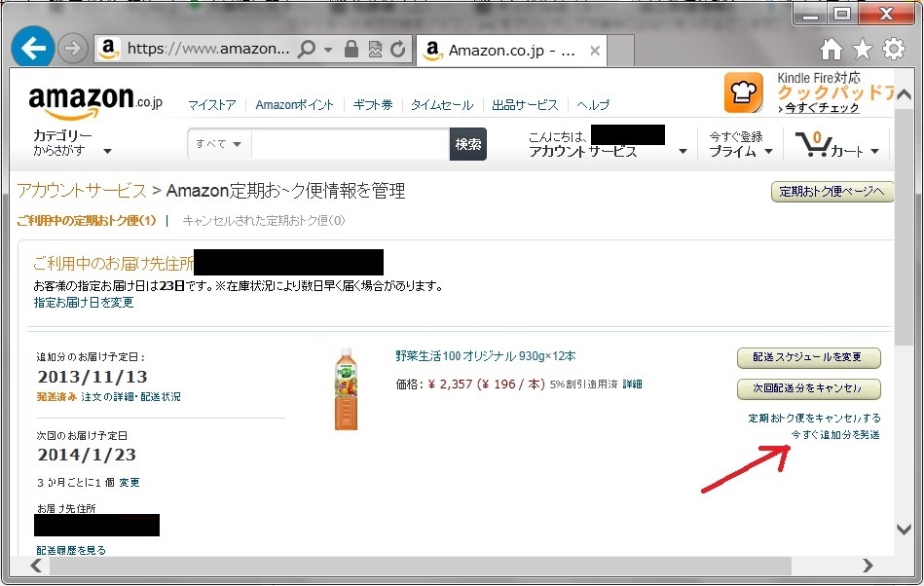Go back with the browser back arrow
This screenshot has width=924, height=586.
33,49
